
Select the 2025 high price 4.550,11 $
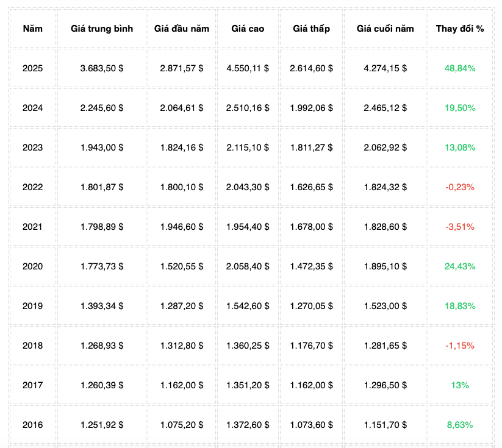tap(248, 68)
